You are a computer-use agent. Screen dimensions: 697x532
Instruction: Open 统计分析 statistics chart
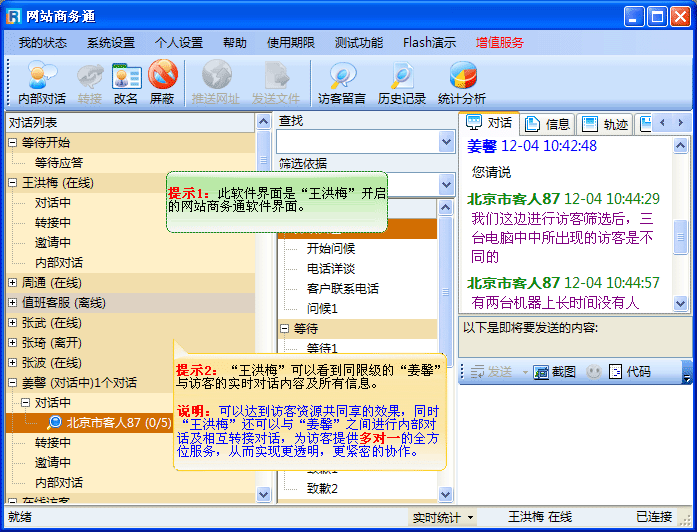click(x=462, y=82)
